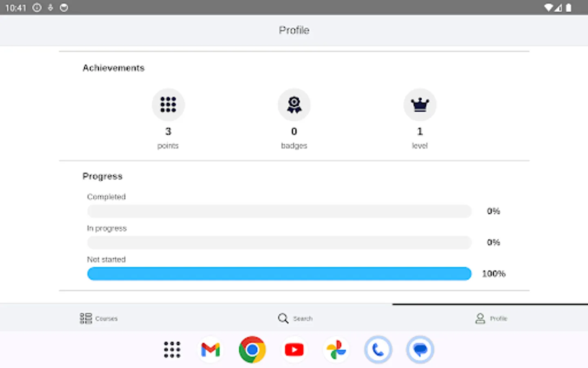The image size is (588, 368).
Task: Click the Achievements heading
Action: (114, 68)
